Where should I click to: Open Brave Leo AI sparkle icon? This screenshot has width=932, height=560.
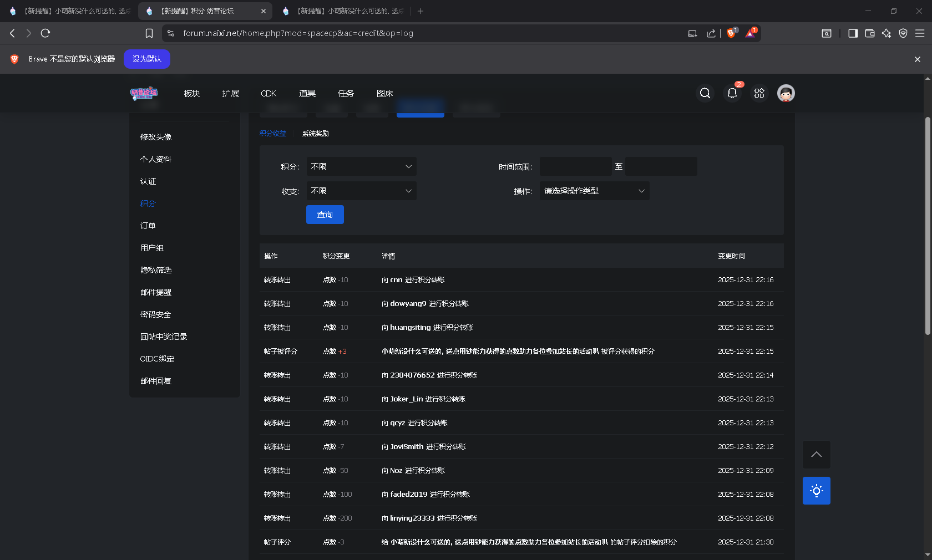pos(886,33)
